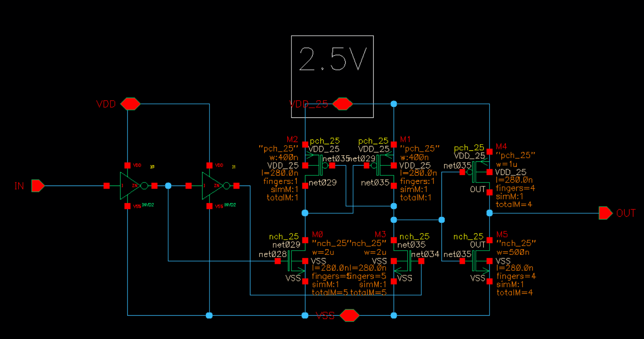The width and height of the screenshot is (644, 339).
Task: Click the net034 gate label
Action: (425, 254)
